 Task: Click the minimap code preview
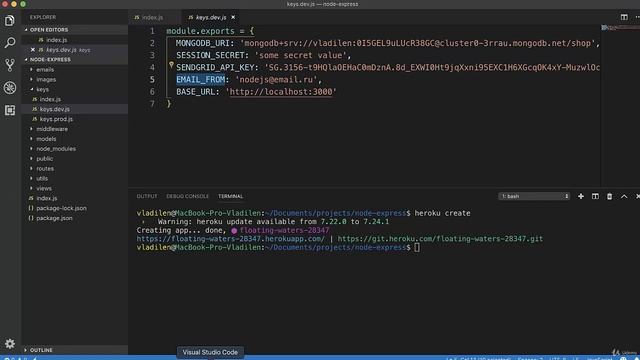click(x=619, y=28)
